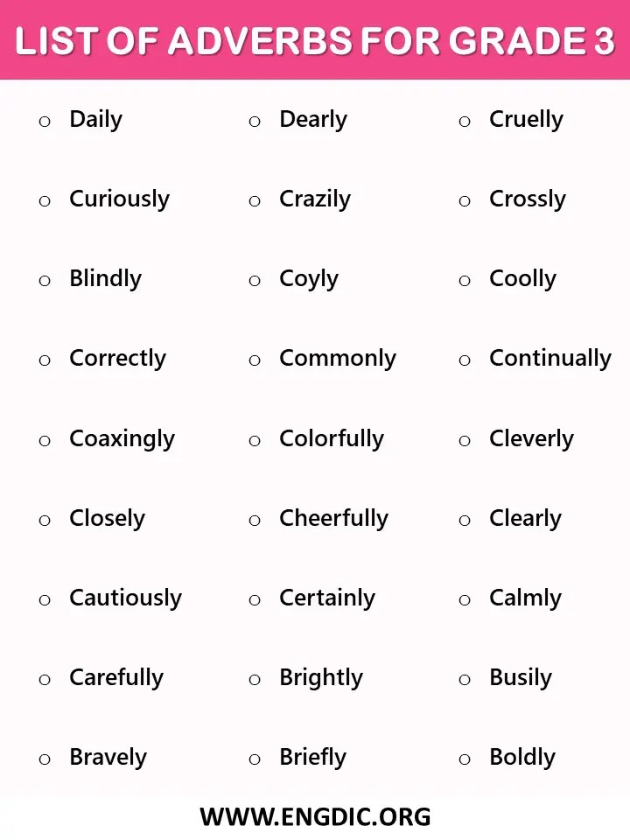Image resolution: width=630 pixels, height=840 pixels.
Task: Choose the word Commonly
Action: click(337, 359)
